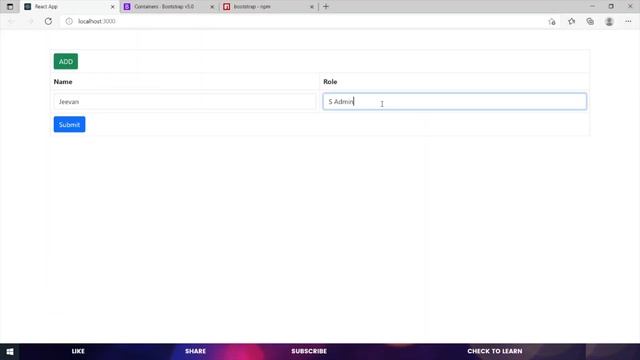Click the green ADD button
640x360 pixels.
click(x=66, y=62)
